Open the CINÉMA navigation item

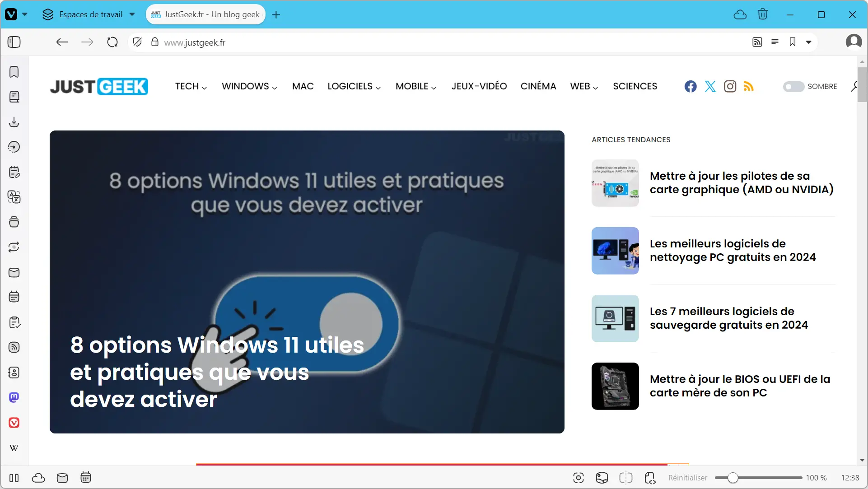(x=538, y=86)
